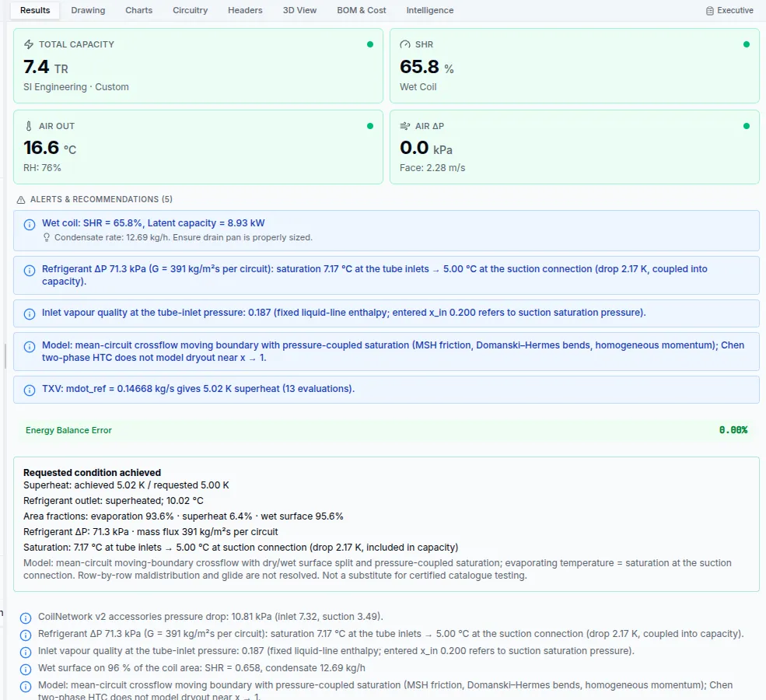Screen dimensions: 766x700
Task: Click the green status dot on Air ΔP card
Action: (746, 126)
